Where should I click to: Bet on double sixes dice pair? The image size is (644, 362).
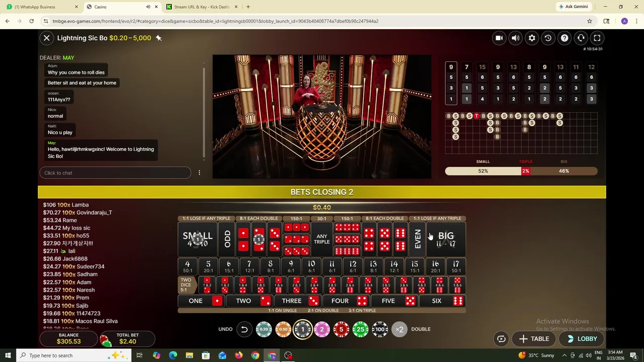click(400, 239)
